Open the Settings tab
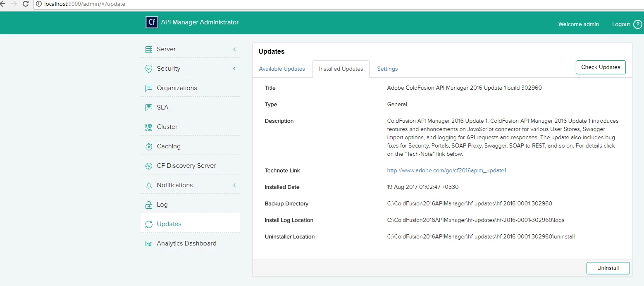Image resolution: width=644 pixels, height=286 pixels. tap(387, 69)
